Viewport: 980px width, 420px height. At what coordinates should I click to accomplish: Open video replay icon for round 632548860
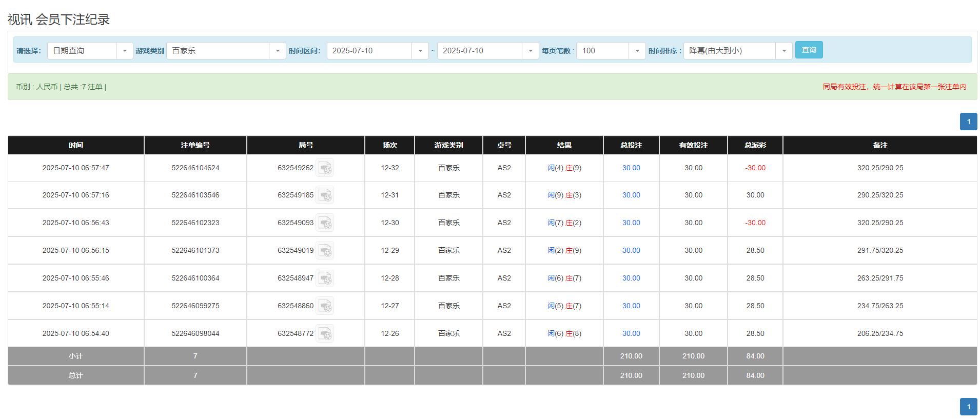pyautogui.click(x=325, y=306)
